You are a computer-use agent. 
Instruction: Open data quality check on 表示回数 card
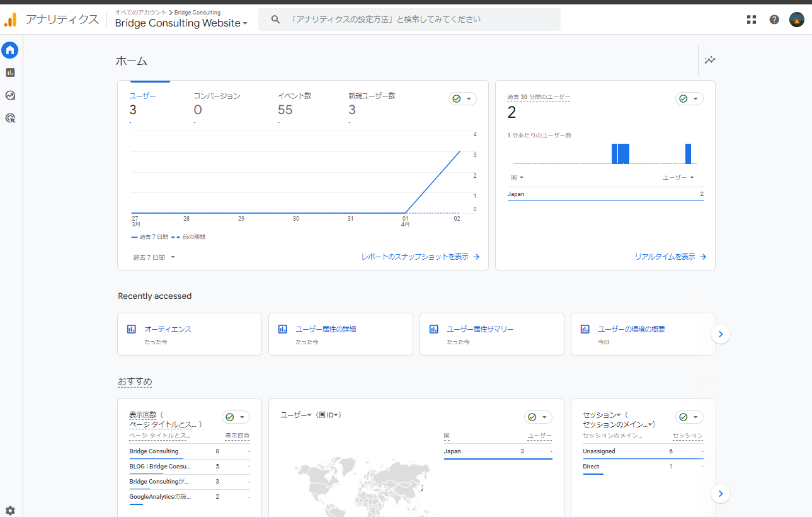point(236,417)
